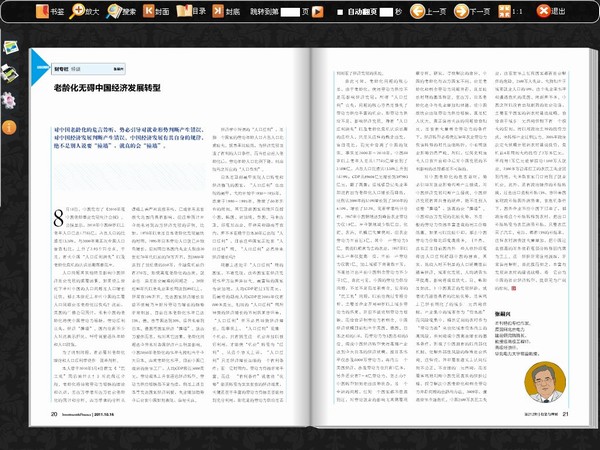The width and height of the screenshot is (600, 450).
Task: Open the 书签 bookmark tool
Action: [x=50, y=11]
